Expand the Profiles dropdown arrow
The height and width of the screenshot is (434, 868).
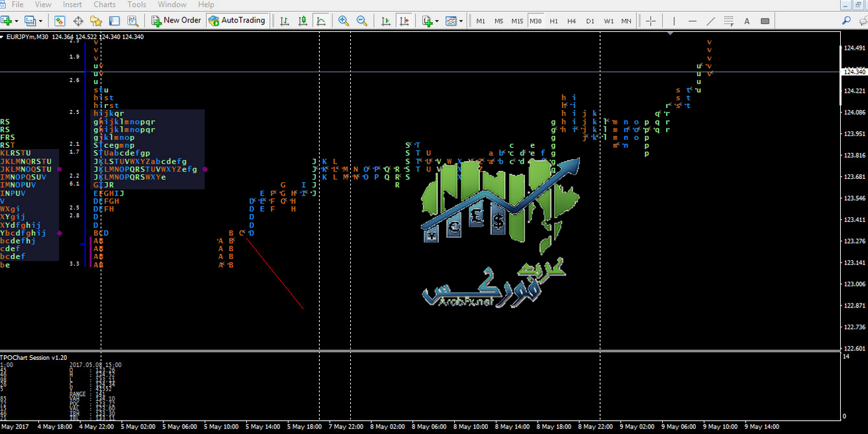point(40,21)
